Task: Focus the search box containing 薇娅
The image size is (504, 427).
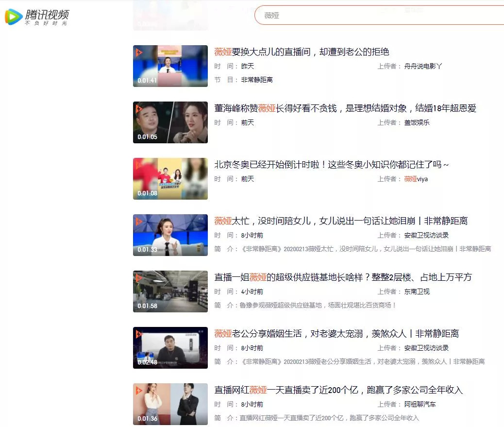Action: point(379,15)
